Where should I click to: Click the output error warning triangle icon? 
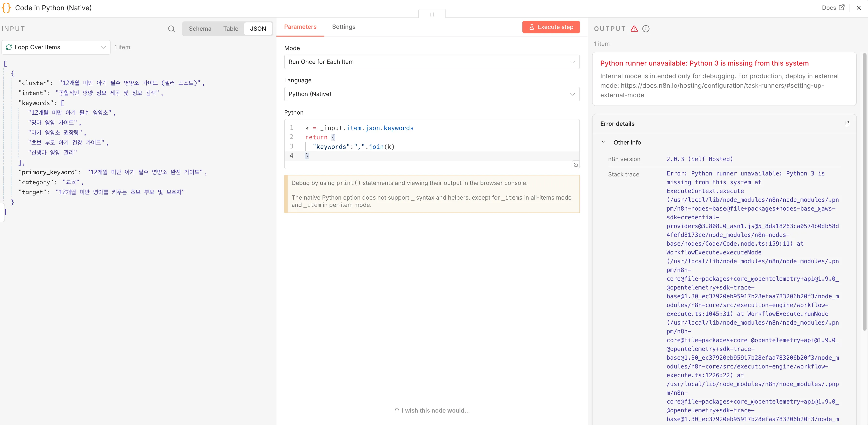634,29
